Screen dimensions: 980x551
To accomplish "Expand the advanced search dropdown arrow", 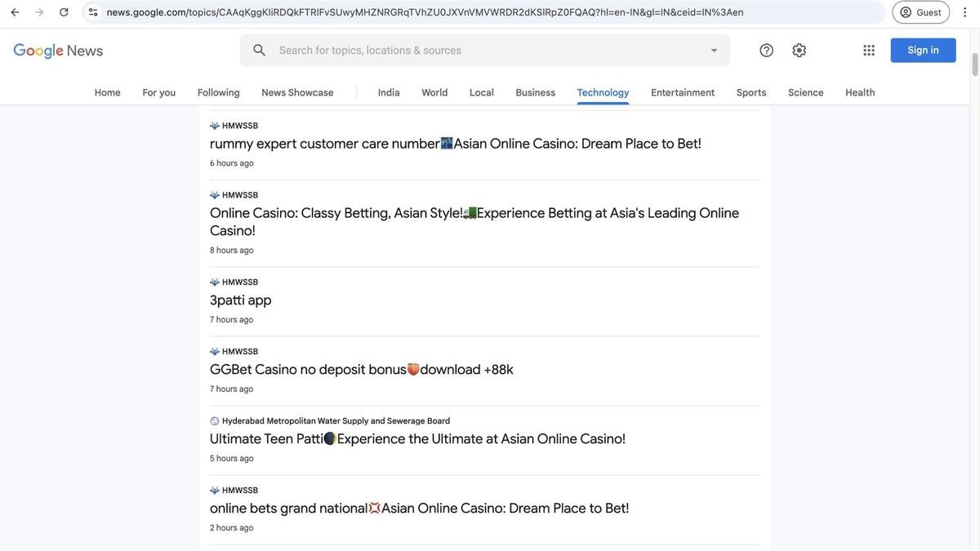I will pos(714,51).
